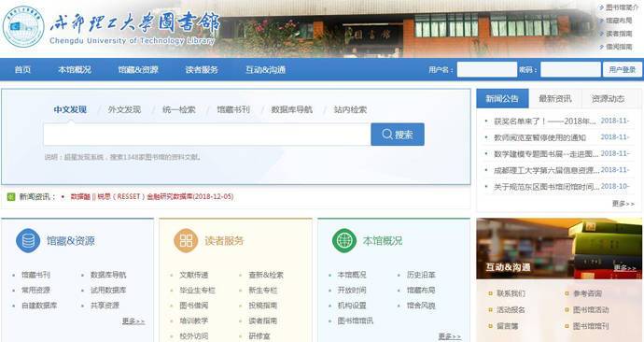
Task: Switch to 新闻公告 tab
Action: point(502,99)
